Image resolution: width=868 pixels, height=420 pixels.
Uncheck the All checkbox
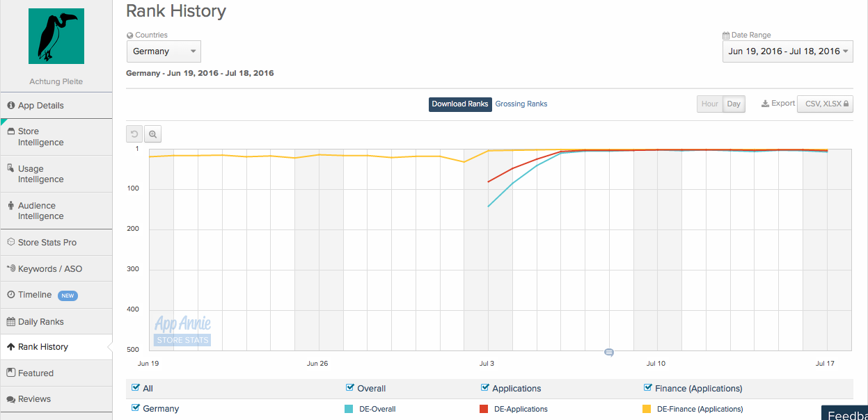136,388
